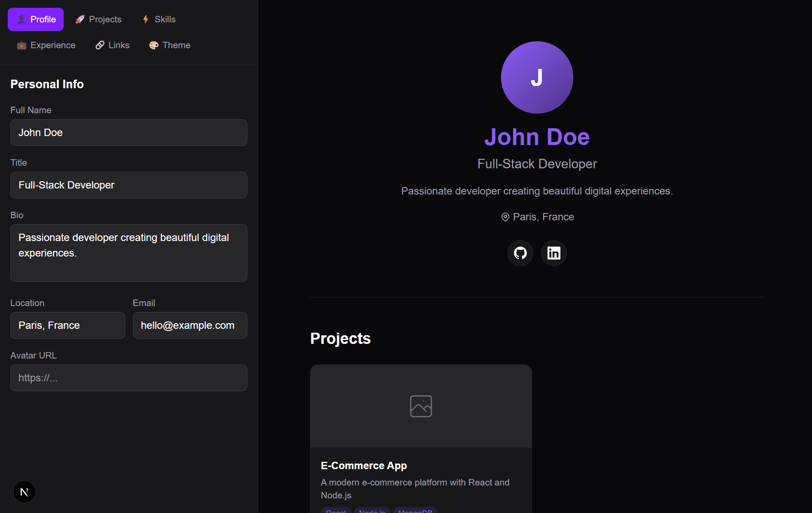Click inside the Bio text area
Image resolution: width=812 pixels, height=513 pixels.
point(129,253)
